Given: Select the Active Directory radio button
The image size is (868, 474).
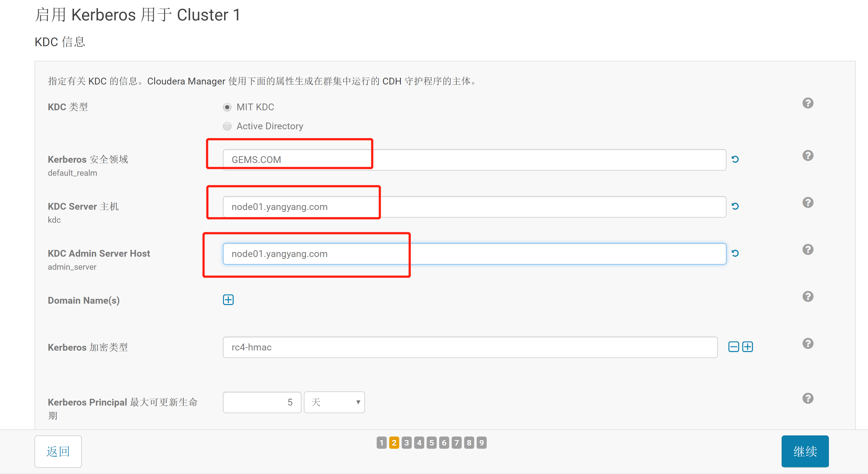Looking at the screenshot, I should (x=227, y=126).
